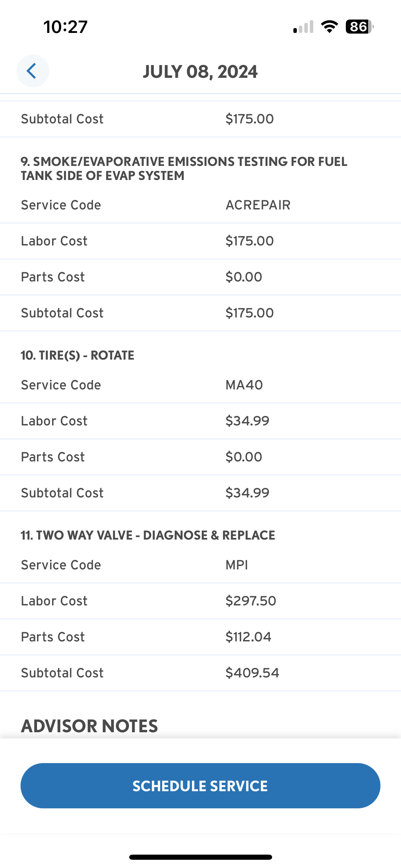Tap the Wi-Fi status icon
This screenshot has width=401, height=868.
coord(329,27)
